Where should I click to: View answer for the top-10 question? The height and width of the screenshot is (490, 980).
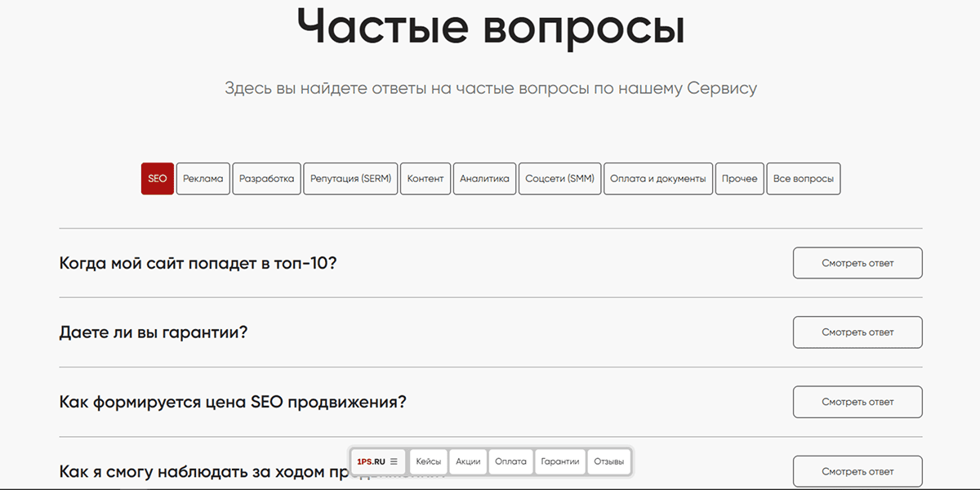point(857,262)
